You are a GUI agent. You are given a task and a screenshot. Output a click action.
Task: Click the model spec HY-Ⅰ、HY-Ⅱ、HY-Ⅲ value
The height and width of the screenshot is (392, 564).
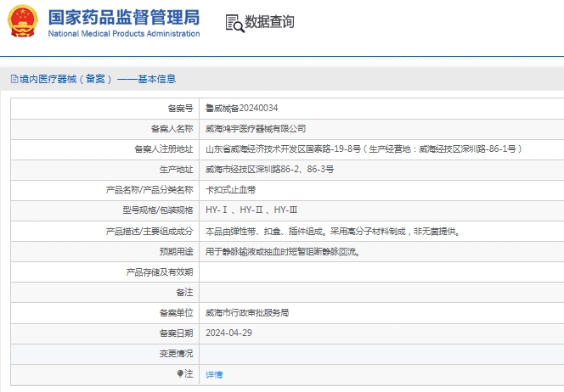pos(251,210)
